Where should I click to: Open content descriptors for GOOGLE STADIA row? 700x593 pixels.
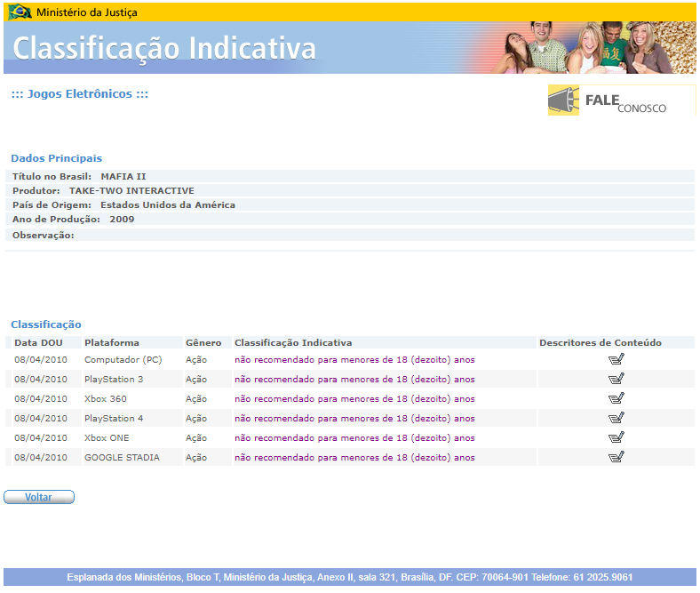click(616, 457)
